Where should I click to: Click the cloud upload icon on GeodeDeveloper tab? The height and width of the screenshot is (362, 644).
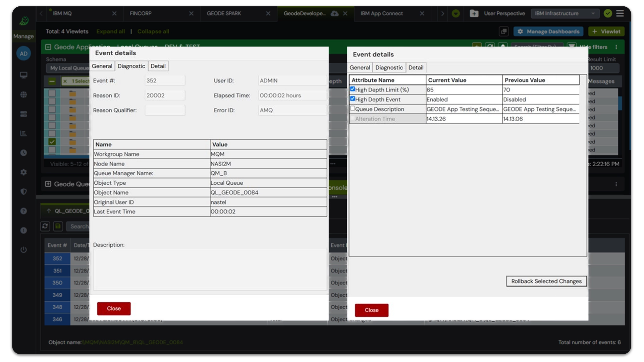tap(334, 13)
